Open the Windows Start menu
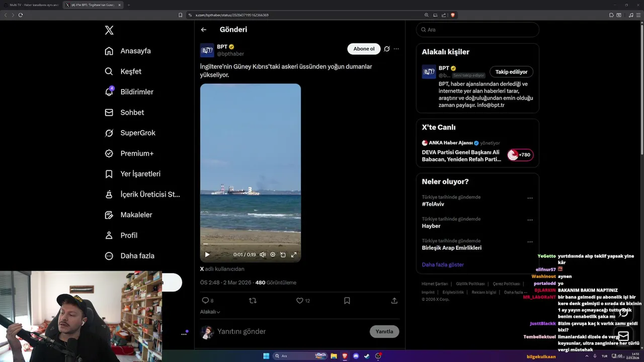Viewport: 644px width, 362px height. (266, 356)
